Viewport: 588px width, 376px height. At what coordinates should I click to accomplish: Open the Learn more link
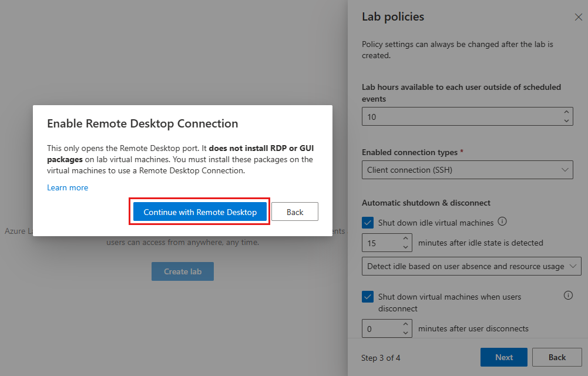click(68, 187)
